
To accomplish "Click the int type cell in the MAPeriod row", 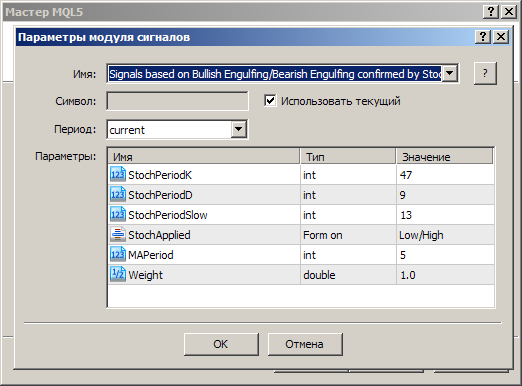I will tap(348, 255).
